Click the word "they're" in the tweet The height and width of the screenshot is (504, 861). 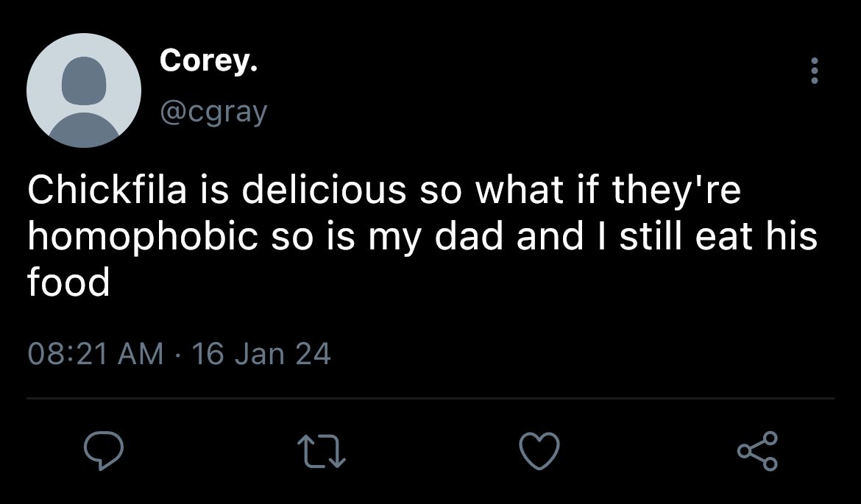(676, 191)
